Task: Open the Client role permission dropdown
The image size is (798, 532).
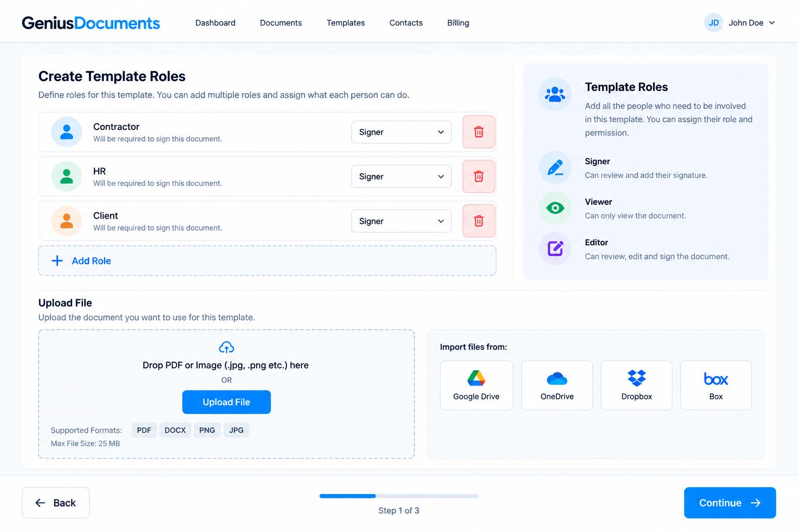Action: pos(401,221)
